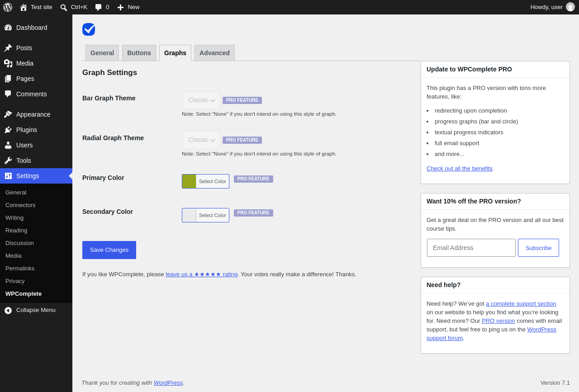Click the user avatar icon

click(570, 7)
